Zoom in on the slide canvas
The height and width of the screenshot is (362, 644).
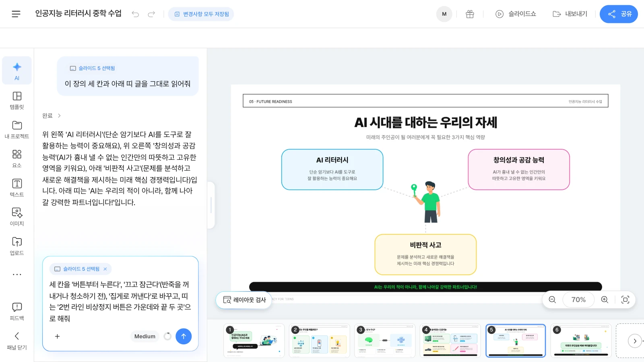coord(605,300)
